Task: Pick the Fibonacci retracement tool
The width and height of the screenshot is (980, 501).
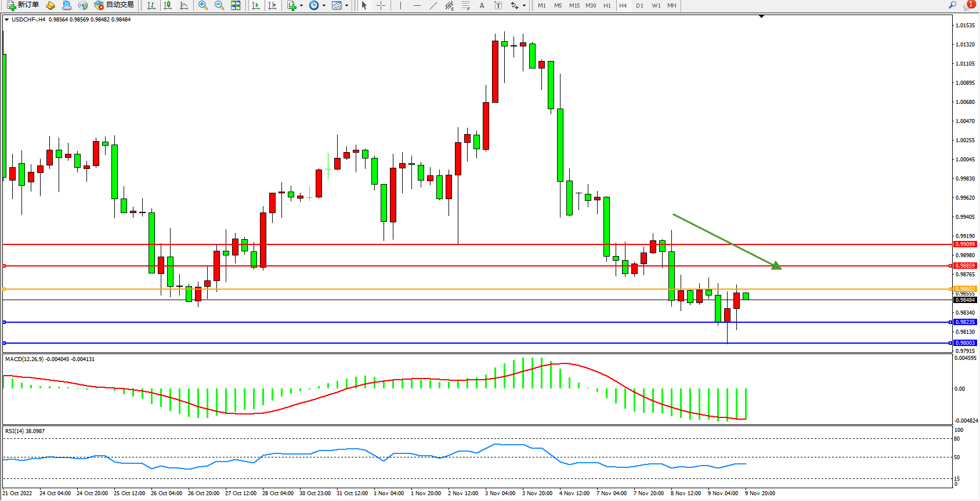Action: coord(465,5)
